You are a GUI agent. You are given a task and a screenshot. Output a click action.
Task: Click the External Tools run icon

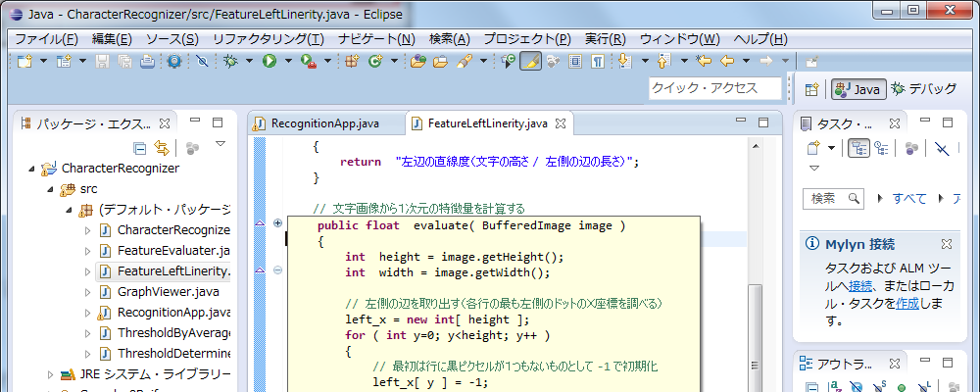(x=308, y=61)
